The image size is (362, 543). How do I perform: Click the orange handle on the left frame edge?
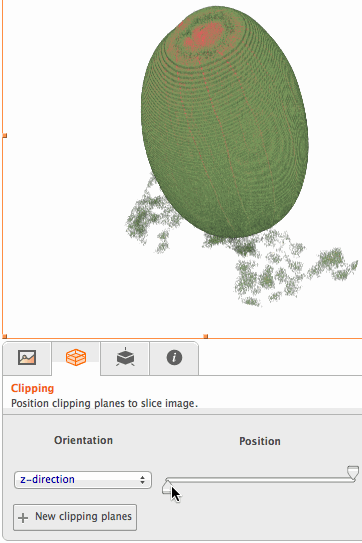5,135
